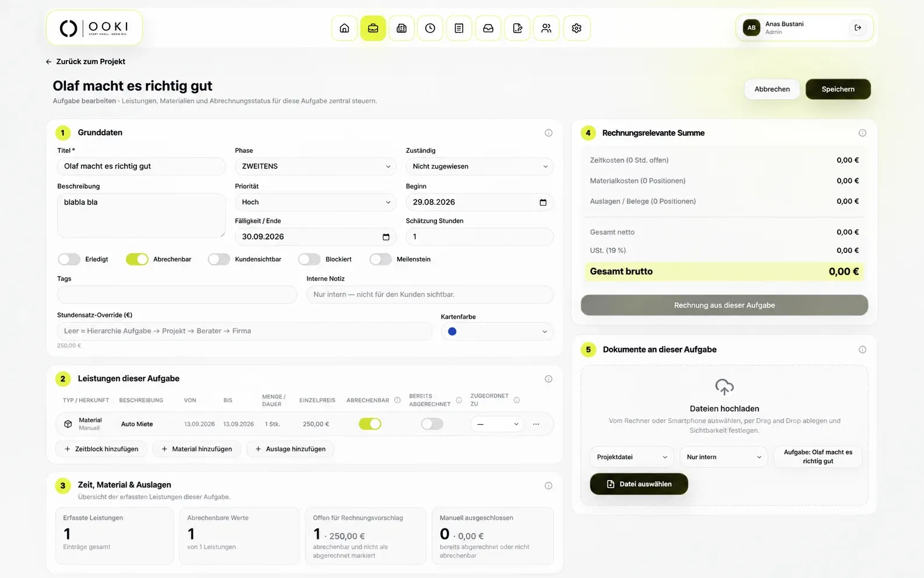Image resolution: width=924 pixels, height=578 pixels.
Task: Click the Abbrechen button
Action: coord(772,89)
